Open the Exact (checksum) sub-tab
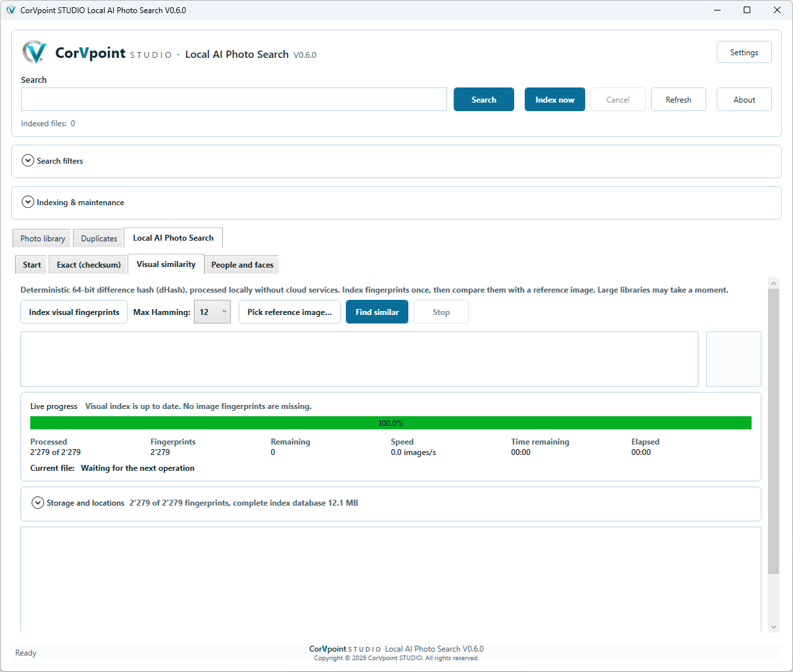Viewport: 793px width, 672px height. click(88, 264)
